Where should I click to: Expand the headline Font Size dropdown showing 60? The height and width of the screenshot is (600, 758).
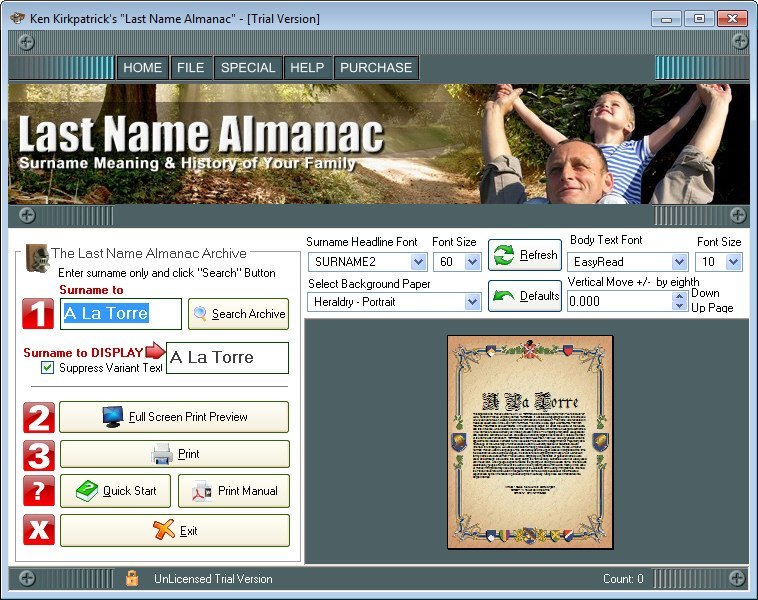[x=472, y=262]
